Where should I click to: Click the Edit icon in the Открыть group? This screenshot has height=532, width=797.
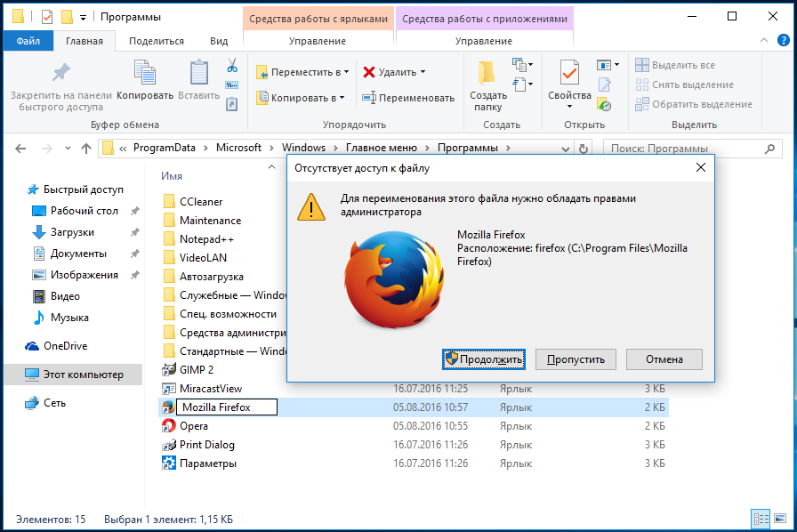pos(604,85)
